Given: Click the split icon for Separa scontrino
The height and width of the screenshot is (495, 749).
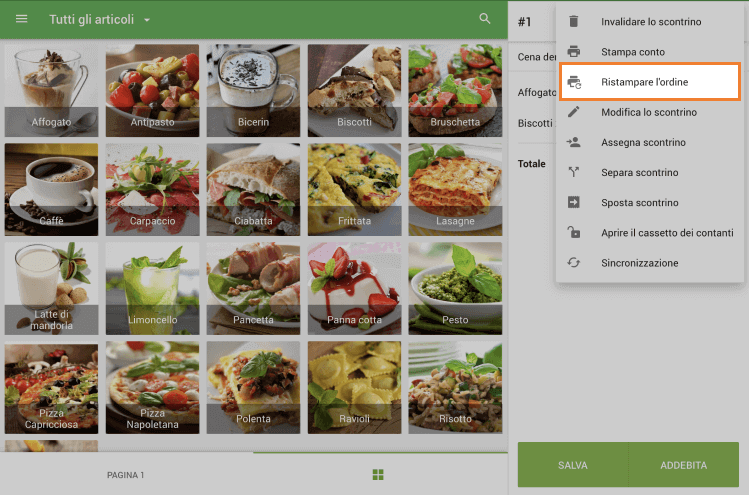Looking at the screenshot, I should point(574,173).
